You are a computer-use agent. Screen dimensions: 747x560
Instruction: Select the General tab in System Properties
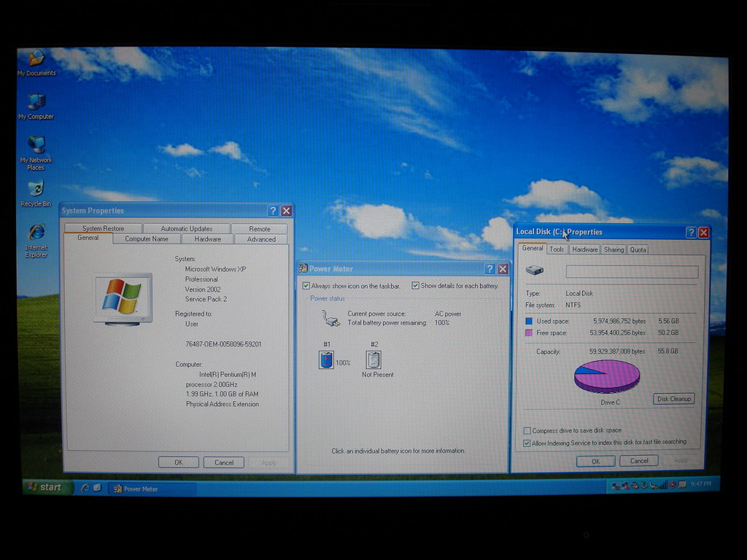pos(88,238)
